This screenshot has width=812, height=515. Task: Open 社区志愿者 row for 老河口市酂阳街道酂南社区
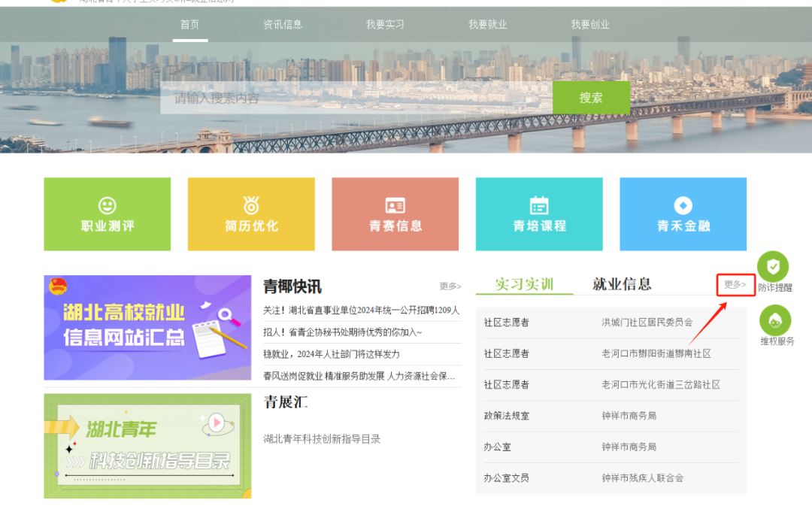(x=611, y=353)
